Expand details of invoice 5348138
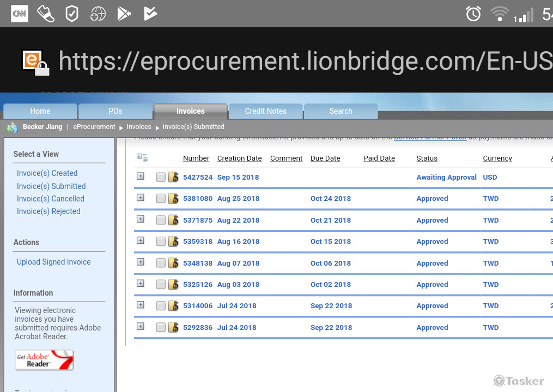The image size is (553, 392). 141,262
